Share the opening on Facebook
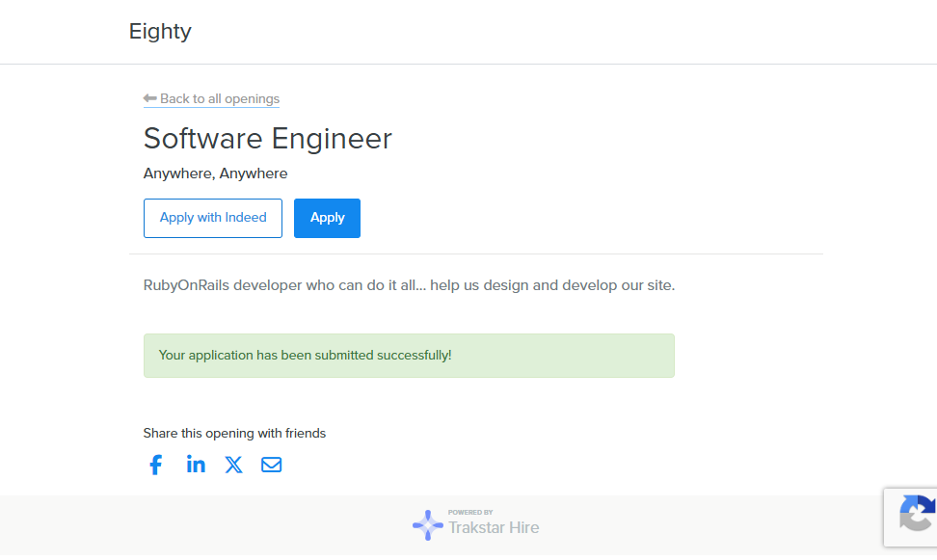937x560 pixels. [155, 465]
